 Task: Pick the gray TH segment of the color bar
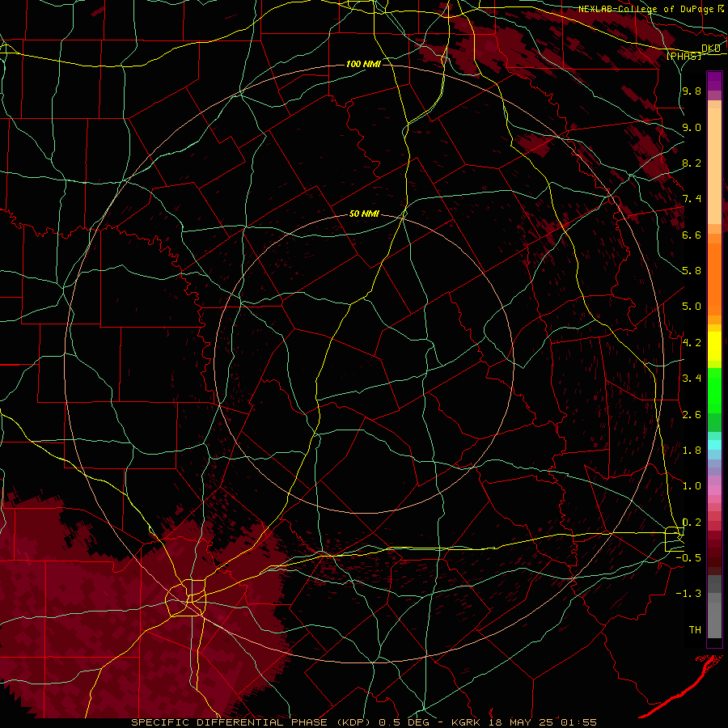point(714,620)
